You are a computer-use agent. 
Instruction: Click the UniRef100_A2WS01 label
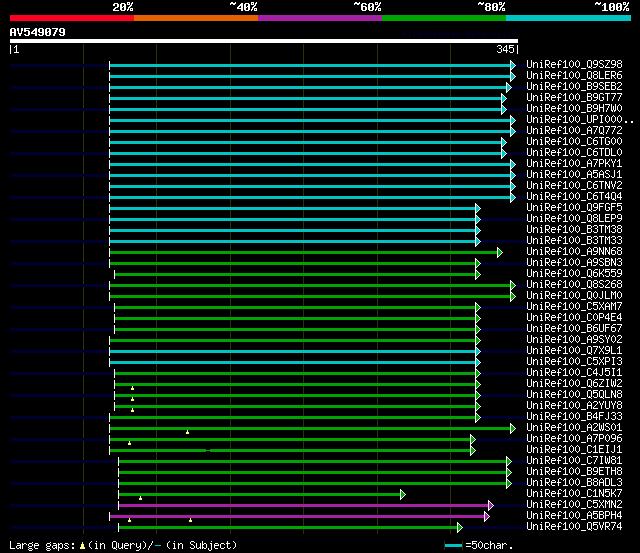click(574, 428)
